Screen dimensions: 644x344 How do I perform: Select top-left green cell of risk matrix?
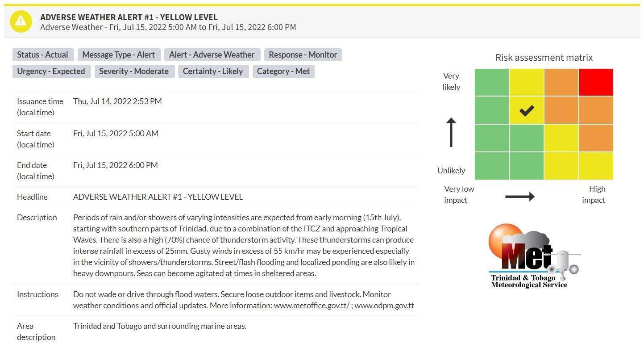coord(492,82)
